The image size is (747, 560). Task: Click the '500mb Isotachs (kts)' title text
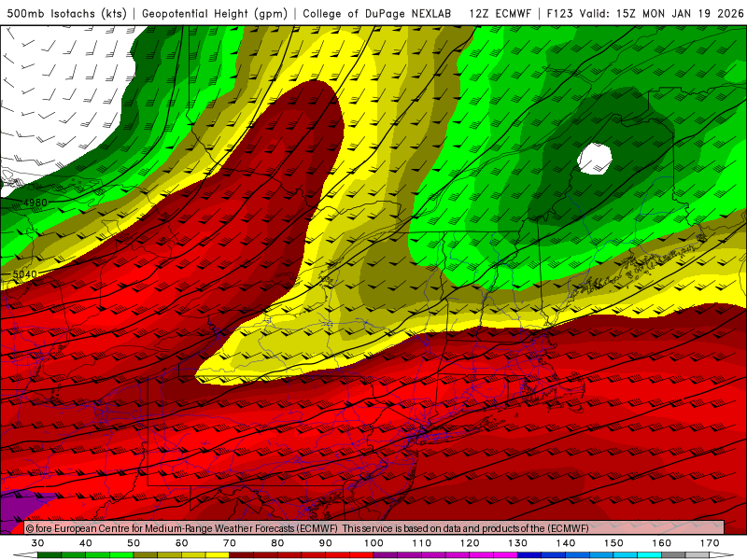(x=66, y=13)
